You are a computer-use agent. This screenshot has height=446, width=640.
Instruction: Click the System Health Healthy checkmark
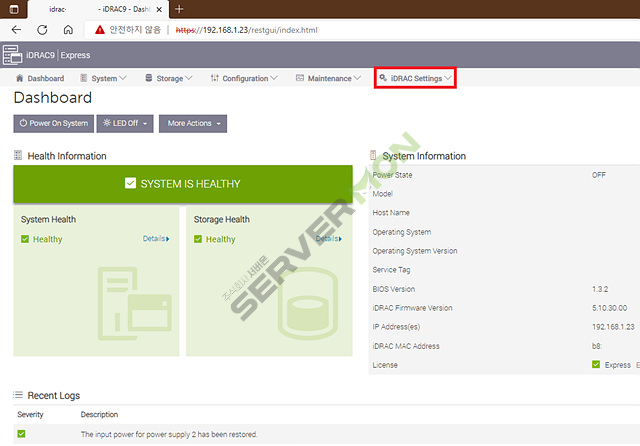tap(25, 239)
